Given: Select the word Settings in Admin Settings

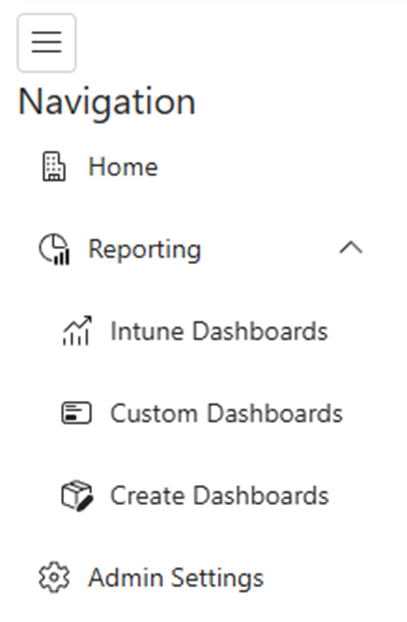Looking at the screenshot, I should point(217,578).
